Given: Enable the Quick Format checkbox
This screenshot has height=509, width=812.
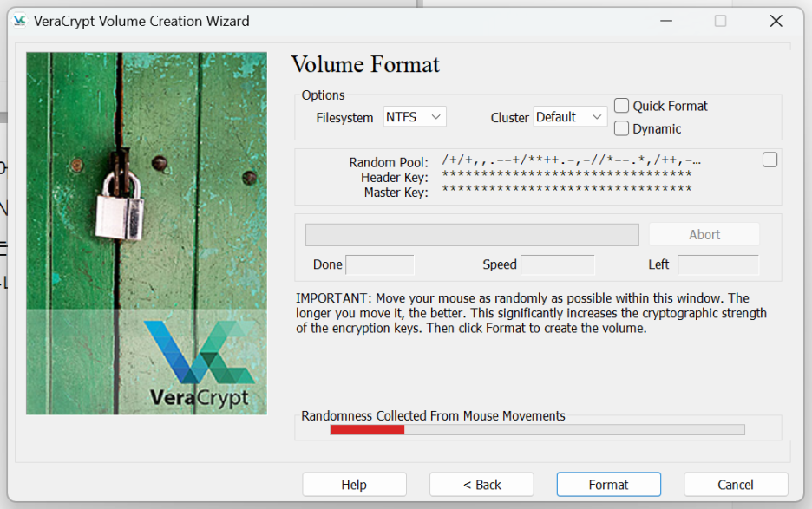Looking at the screenshot, I should pos(621,106).
